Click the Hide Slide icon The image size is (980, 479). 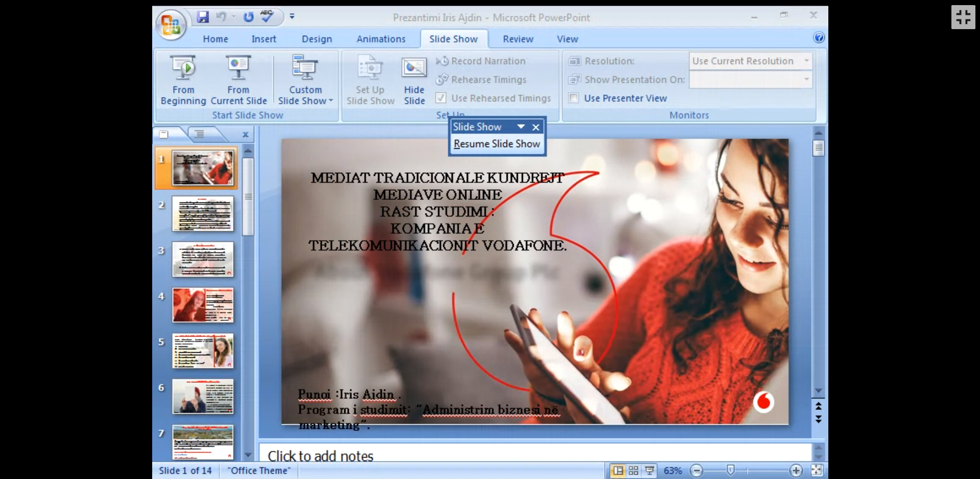tap(414, 80)
